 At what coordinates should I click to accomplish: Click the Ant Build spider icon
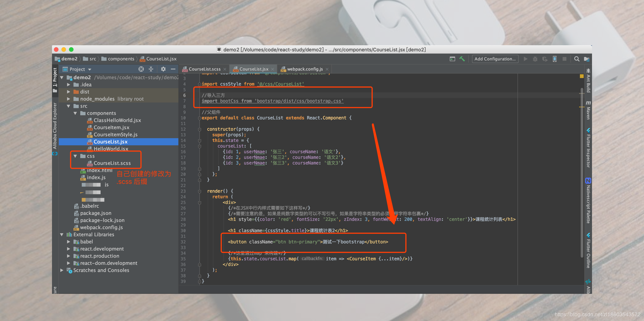(588, 71)
